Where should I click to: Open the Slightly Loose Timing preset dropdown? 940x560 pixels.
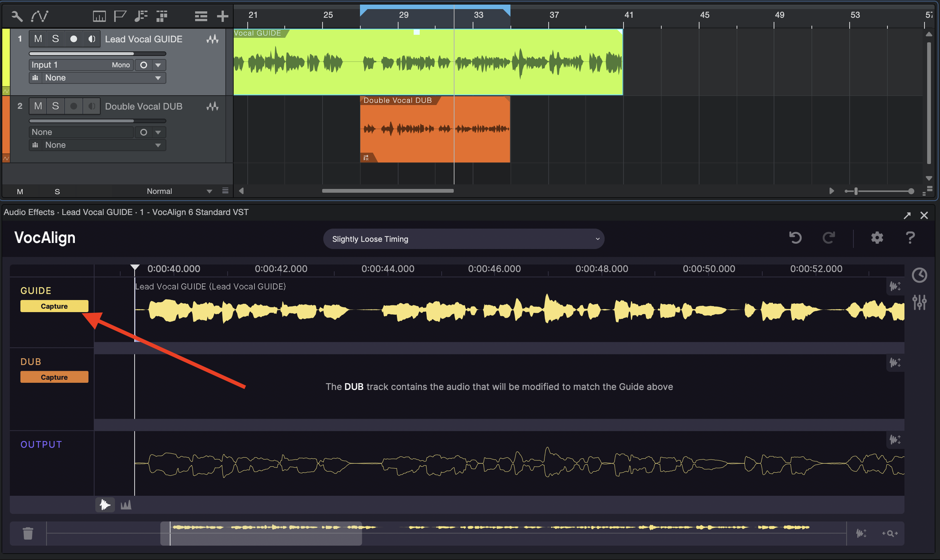pyautogui.click(x=464, y=238)
